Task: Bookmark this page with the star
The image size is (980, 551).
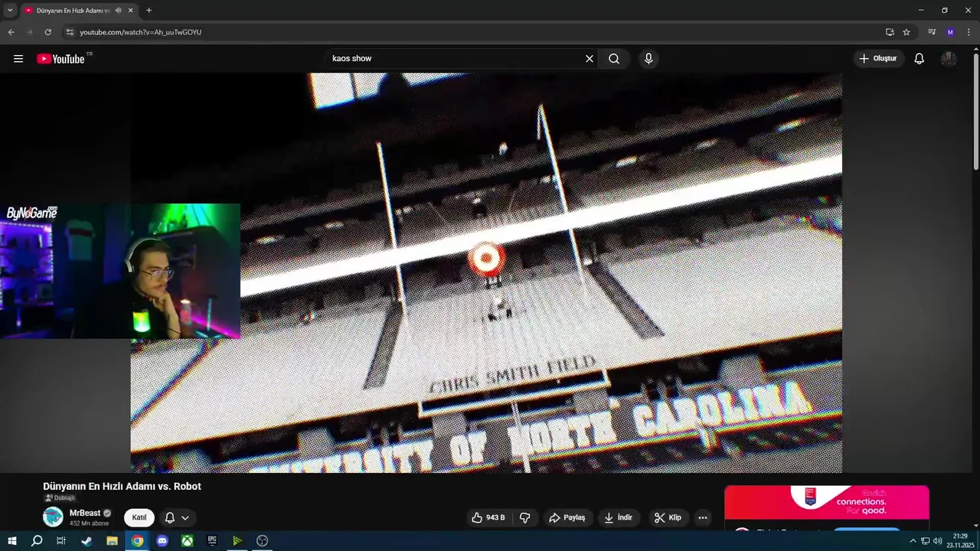Action: (906, 32)
